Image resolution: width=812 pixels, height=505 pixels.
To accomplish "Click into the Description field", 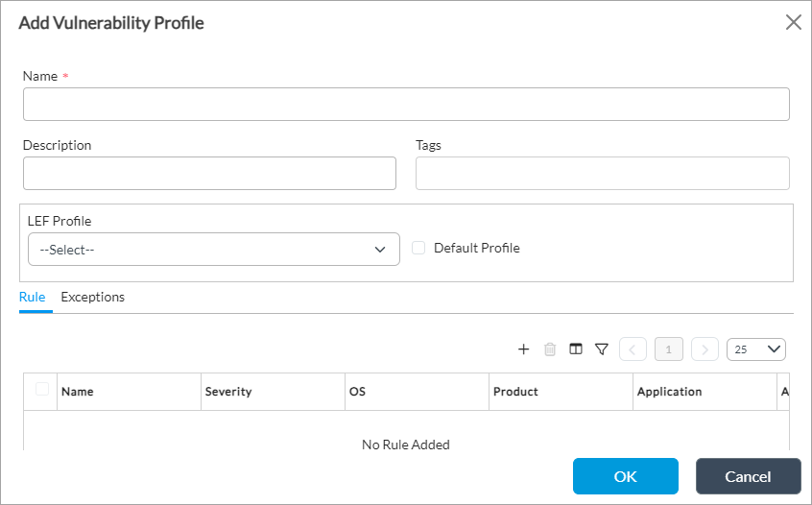I will [x=209, y=174].
